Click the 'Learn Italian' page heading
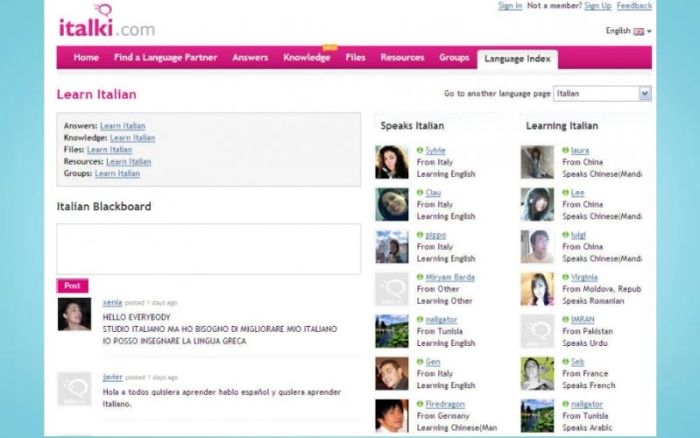Screen dimensions: 700x438 (x=96, y=94)
